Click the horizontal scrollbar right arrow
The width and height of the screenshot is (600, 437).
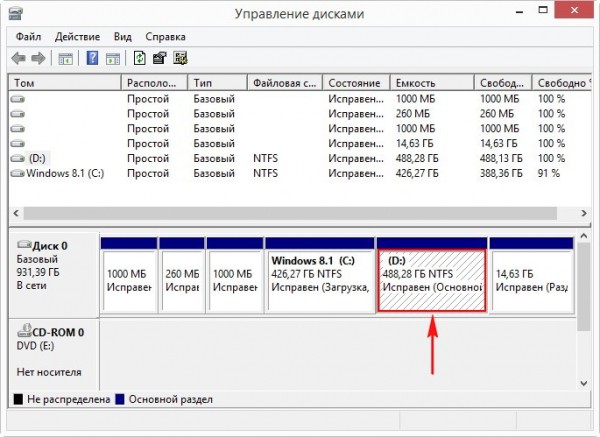click(x=584, y=213)
